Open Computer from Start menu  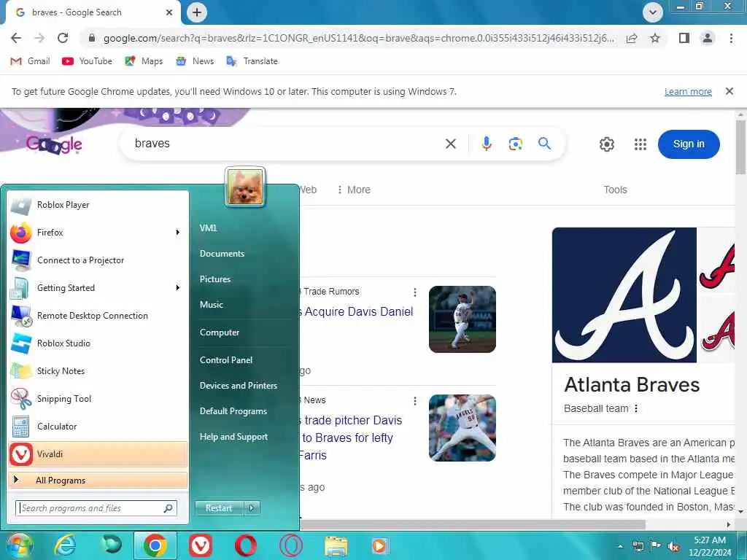tap(219, 332)
